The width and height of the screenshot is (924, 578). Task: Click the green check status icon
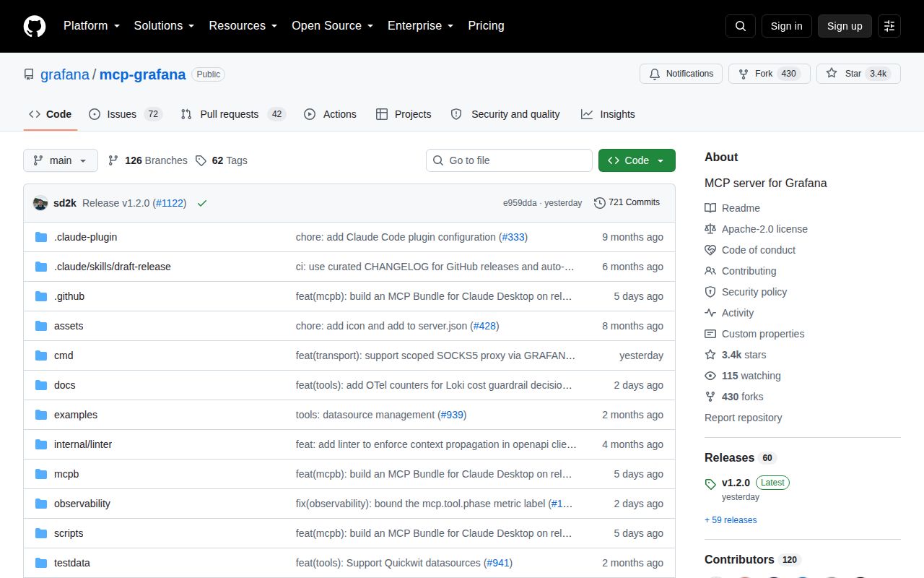click(202, 203)
